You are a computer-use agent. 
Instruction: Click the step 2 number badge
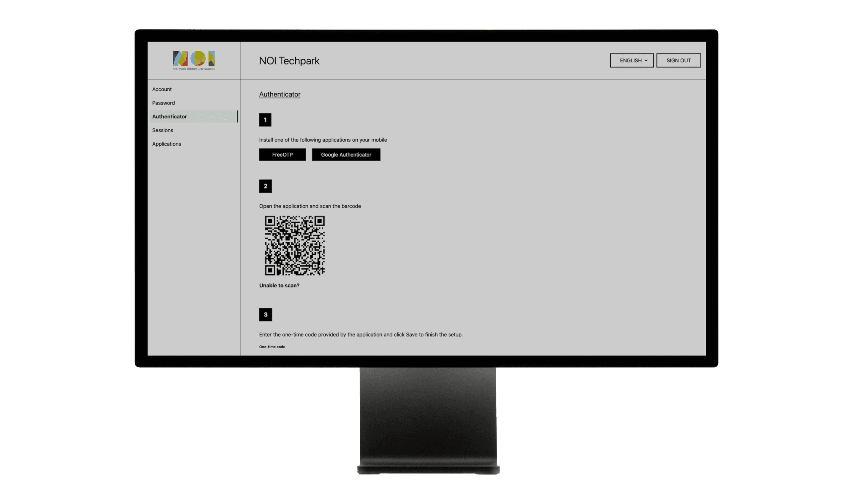click(x=265, y=186)
